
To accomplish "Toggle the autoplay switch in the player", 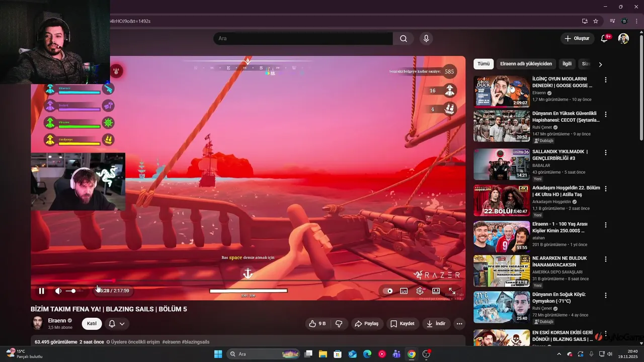I will click(388, 291).
